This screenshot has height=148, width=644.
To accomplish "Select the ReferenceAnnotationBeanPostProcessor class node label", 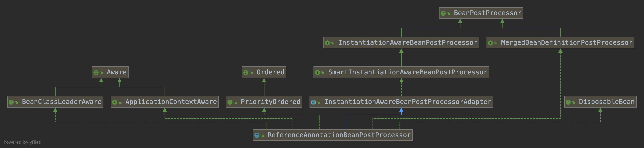I will [339, 135].
